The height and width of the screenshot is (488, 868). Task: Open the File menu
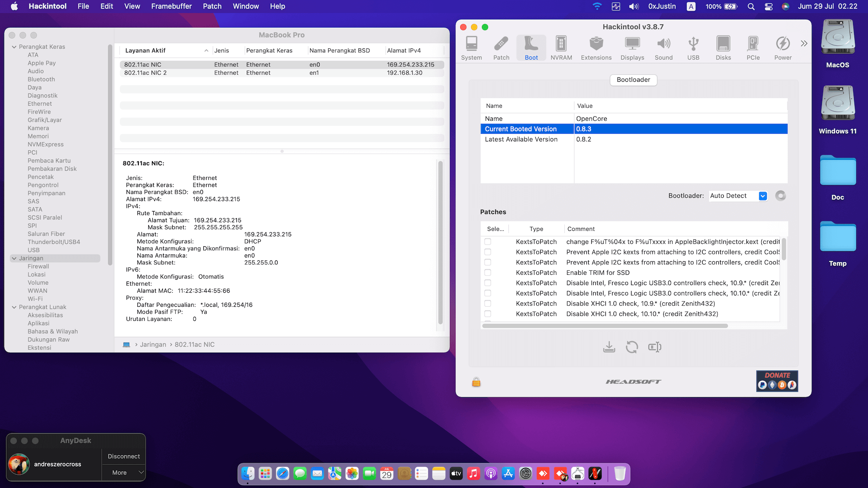coord(83,6)
